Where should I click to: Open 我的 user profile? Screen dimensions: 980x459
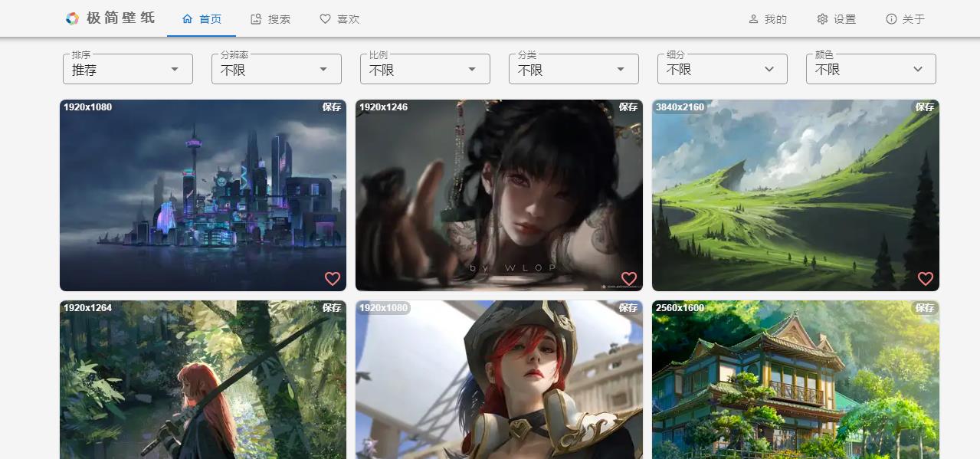point(768,19)
